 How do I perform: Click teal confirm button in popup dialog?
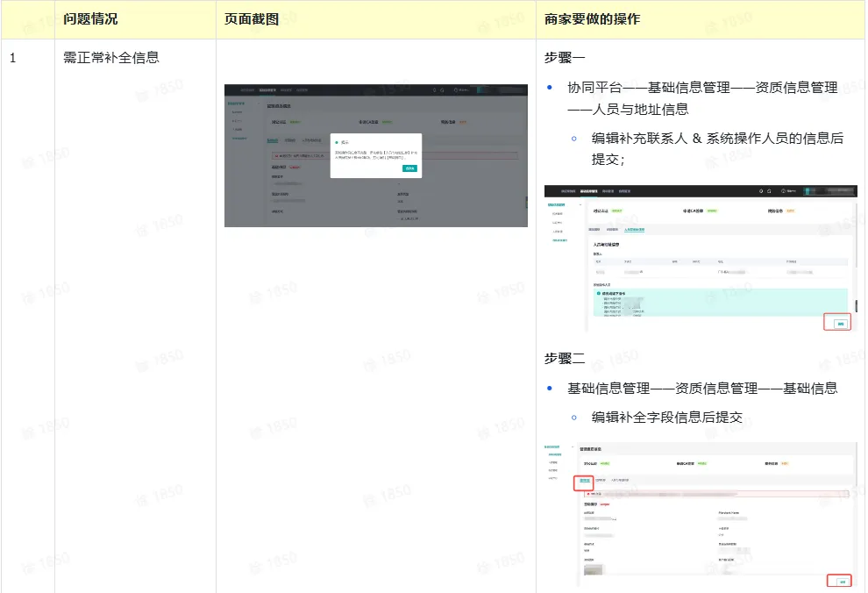click(409, 168)
